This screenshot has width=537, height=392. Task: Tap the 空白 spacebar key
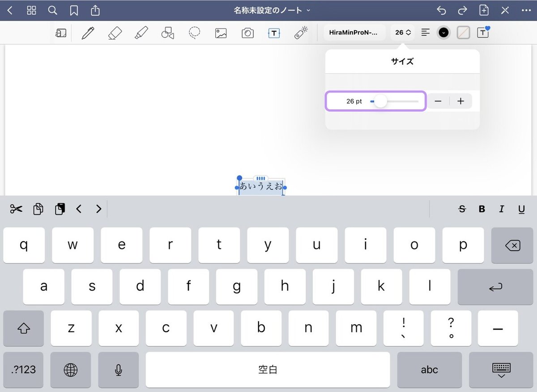[x=268, y=370]
